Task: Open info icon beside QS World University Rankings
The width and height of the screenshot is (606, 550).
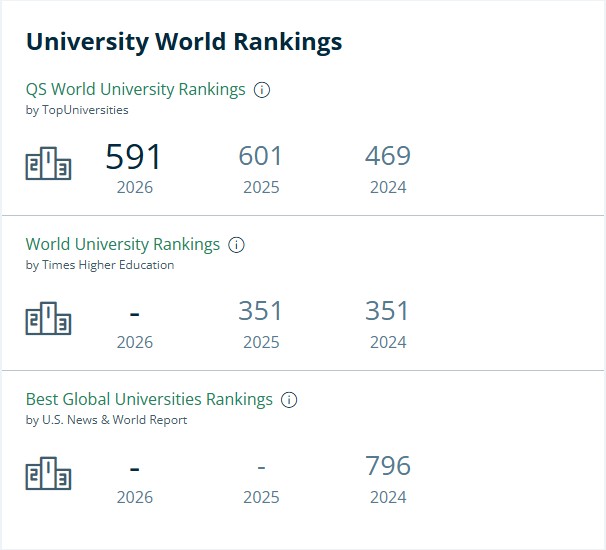Action: pos(262,90)
